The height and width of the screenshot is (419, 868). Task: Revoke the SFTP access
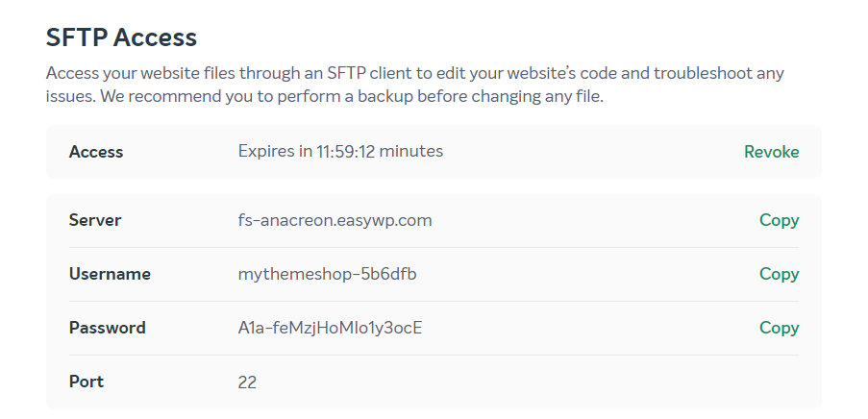[771, 152]
